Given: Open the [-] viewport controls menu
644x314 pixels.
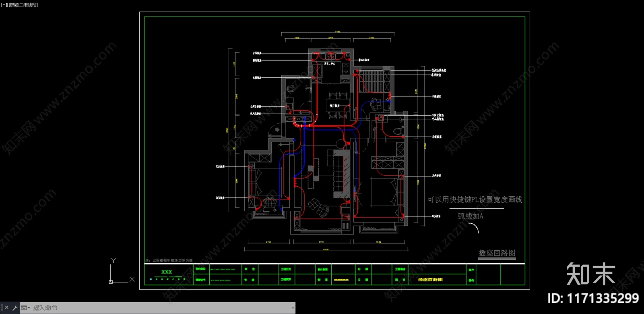Looking at the screenshot, I should point(4,5).
